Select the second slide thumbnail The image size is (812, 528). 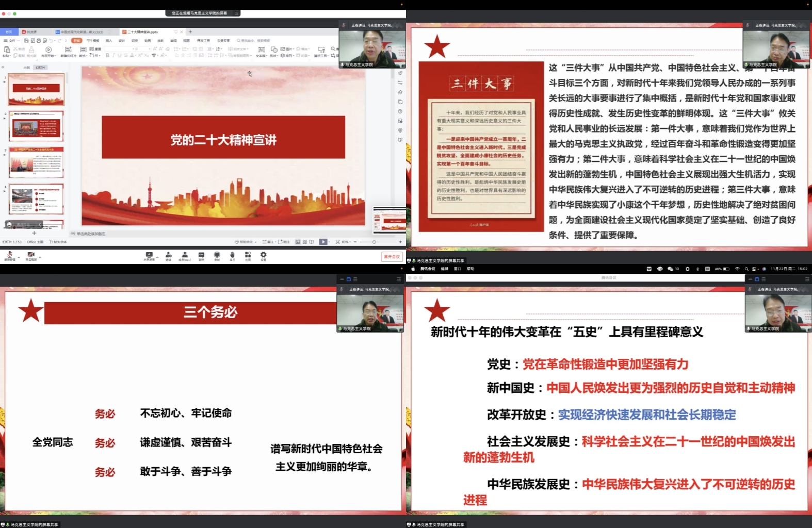coord(36,126)
